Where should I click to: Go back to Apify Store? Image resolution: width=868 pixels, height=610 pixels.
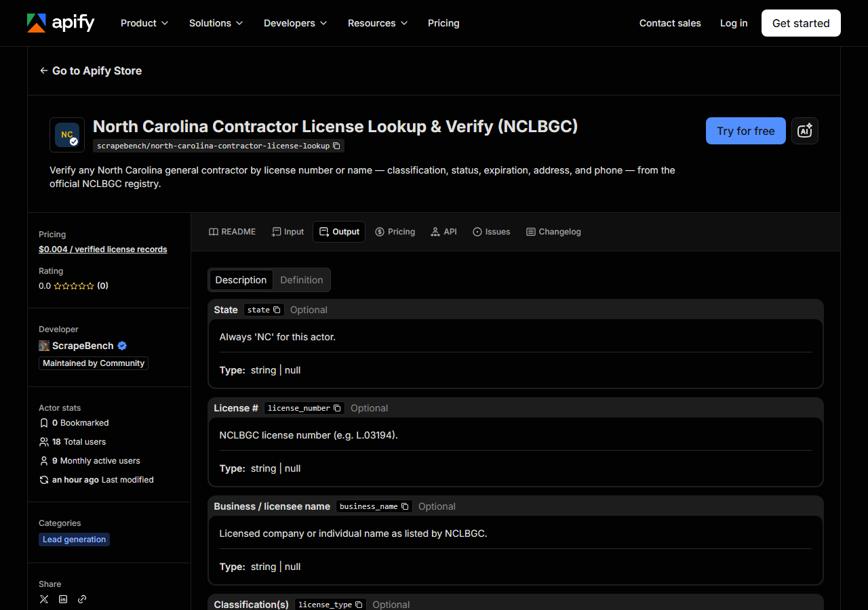coord(90,70)
